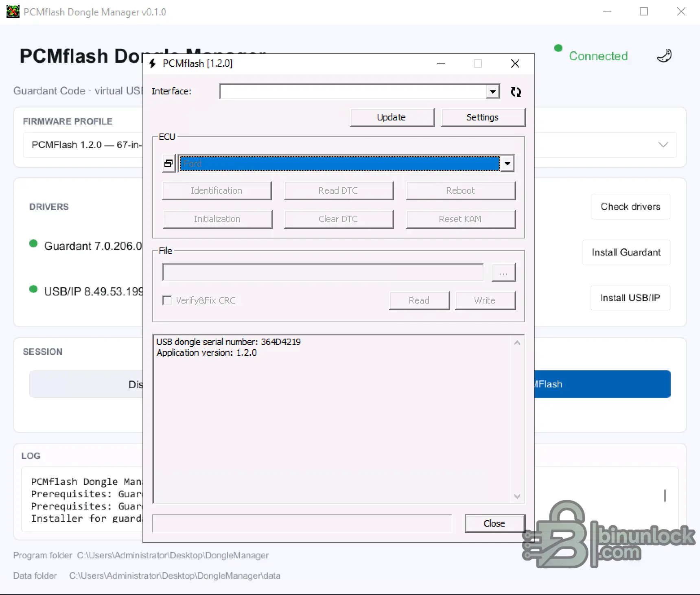Click the PCMflash lightning bolt title icon
Viewport: 700px width, 595px height.
(x=153, y=63)
